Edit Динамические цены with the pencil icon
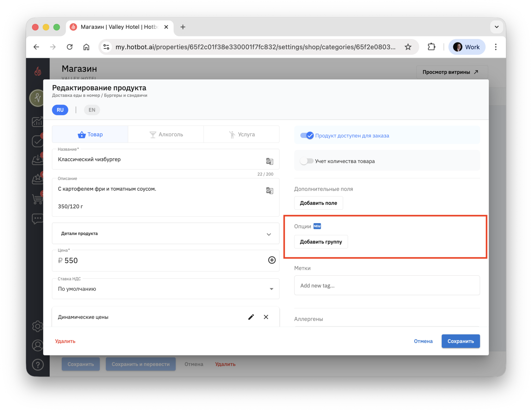 251,317
